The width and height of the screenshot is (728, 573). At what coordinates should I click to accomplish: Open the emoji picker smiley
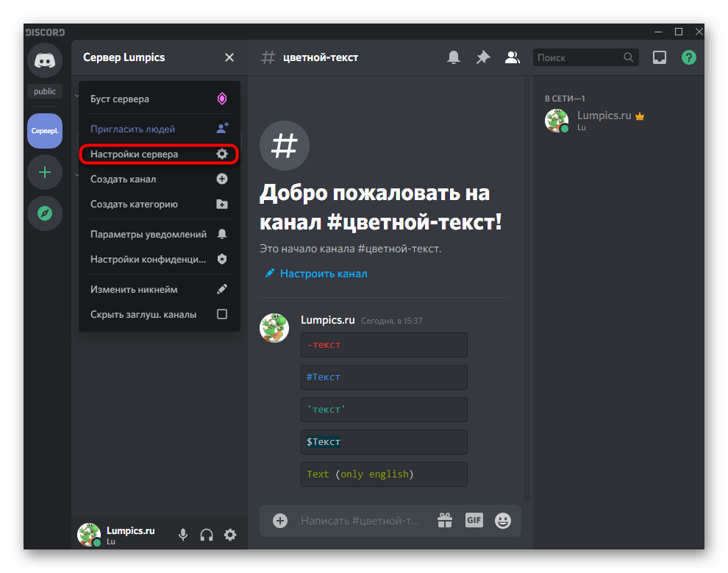503,521
